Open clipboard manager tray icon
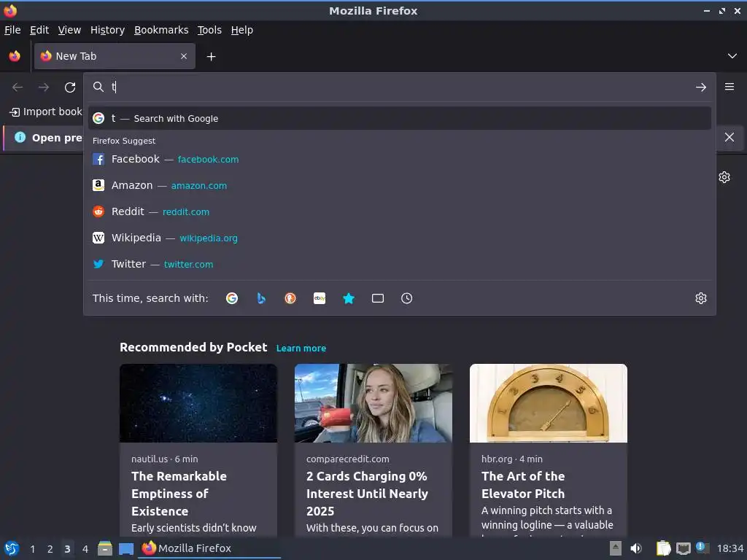Image resolution: width=747 pixels, height=560 pixels. pos(663,548)
